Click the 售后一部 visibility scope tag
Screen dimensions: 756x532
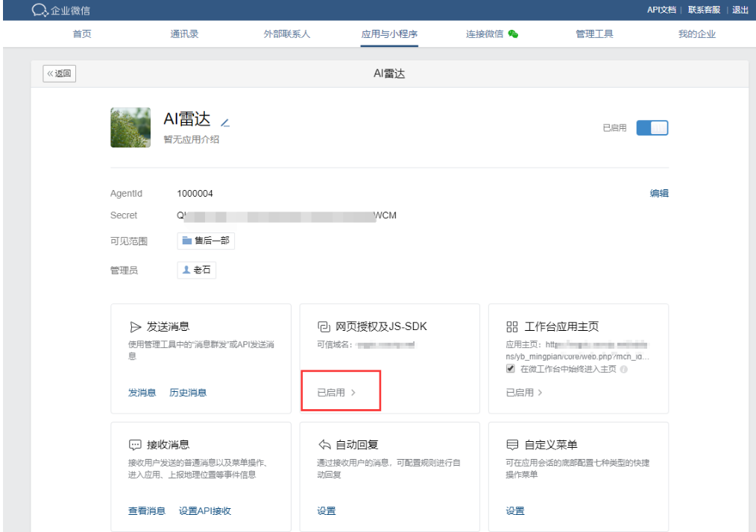coord(206,241)
